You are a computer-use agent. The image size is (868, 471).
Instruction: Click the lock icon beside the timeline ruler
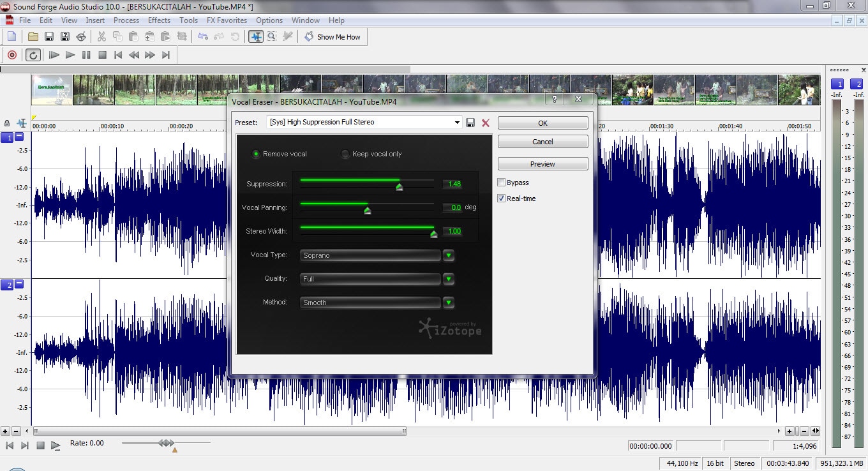[x=7, y=123]
